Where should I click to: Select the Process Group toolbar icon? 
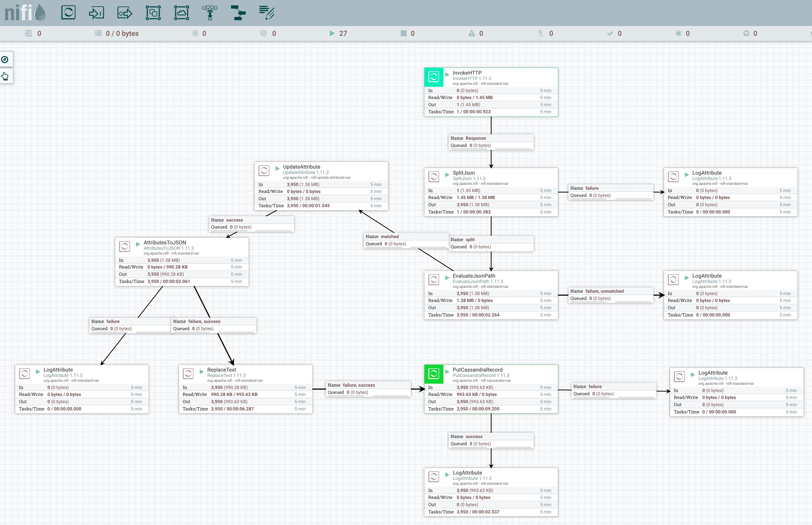(x=153, y=13)
